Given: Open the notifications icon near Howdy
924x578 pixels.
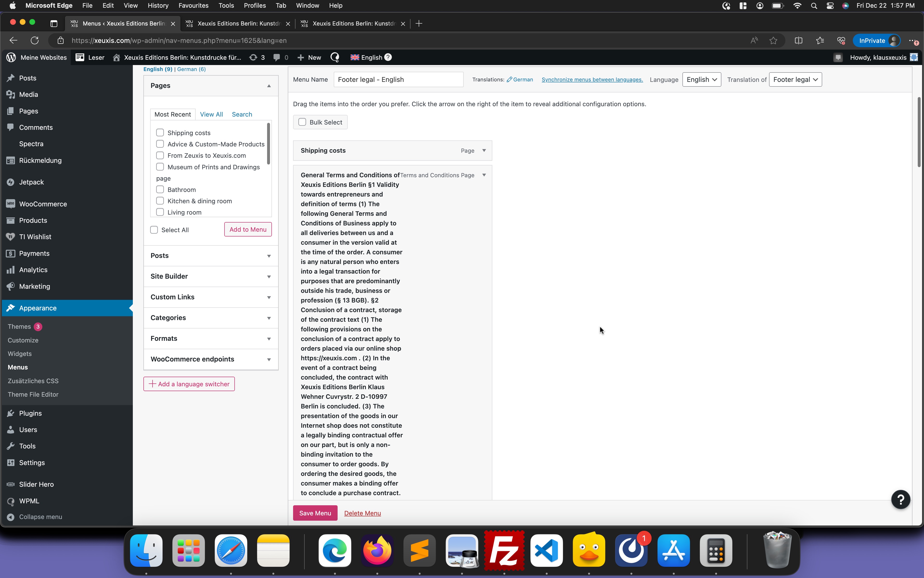Looking at the screenshot, I should pos(838,57).
